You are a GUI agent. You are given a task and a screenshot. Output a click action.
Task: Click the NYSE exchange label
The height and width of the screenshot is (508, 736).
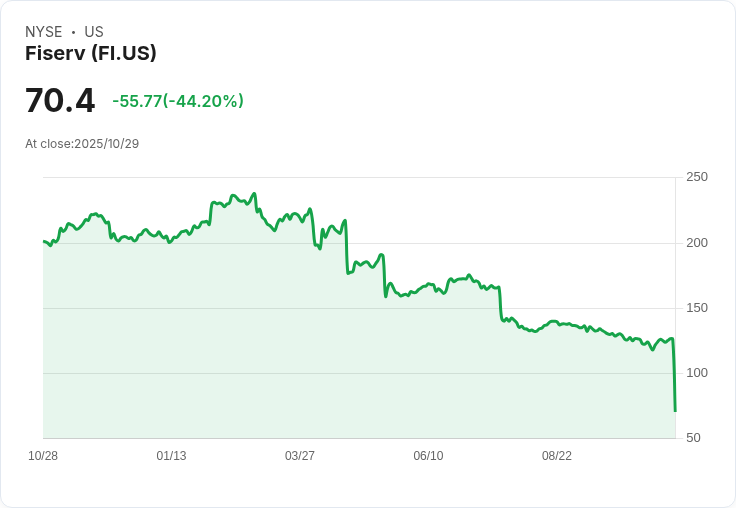[x=44, y=32]
